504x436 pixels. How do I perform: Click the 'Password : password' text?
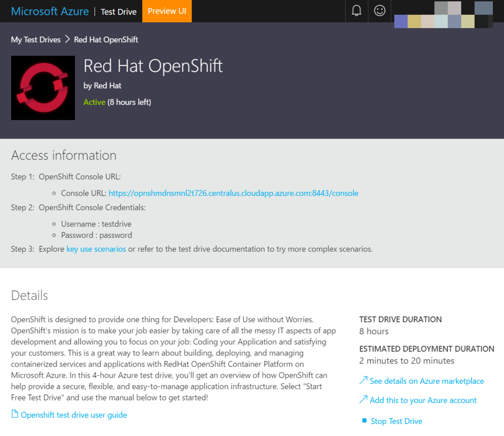tap(96, 235)
